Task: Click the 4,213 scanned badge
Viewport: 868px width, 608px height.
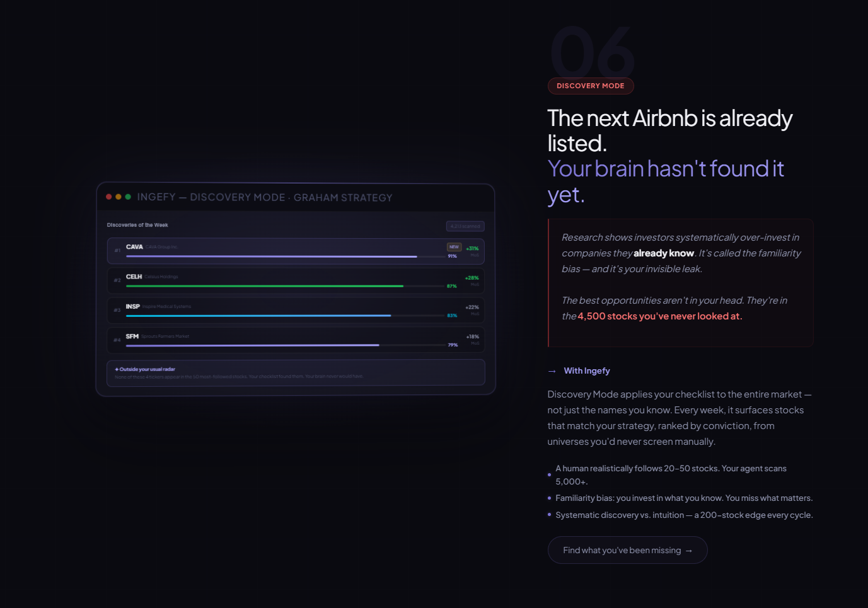Action: [x=465, y=226]
